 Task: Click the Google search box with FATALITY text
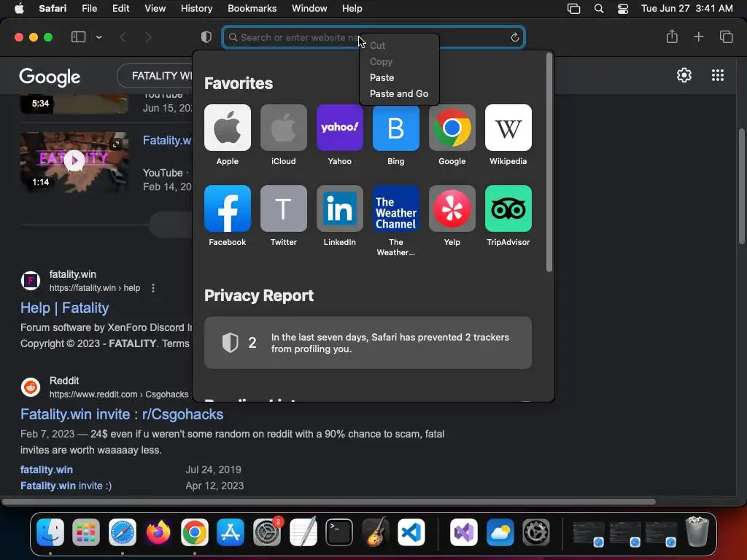click(155, 76)
